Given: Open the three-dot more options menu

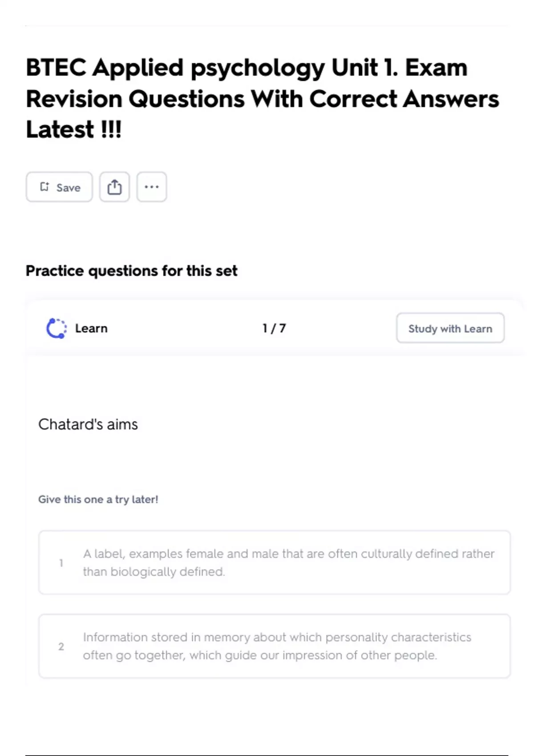Looking at the screenshot, I should (152, 187).
